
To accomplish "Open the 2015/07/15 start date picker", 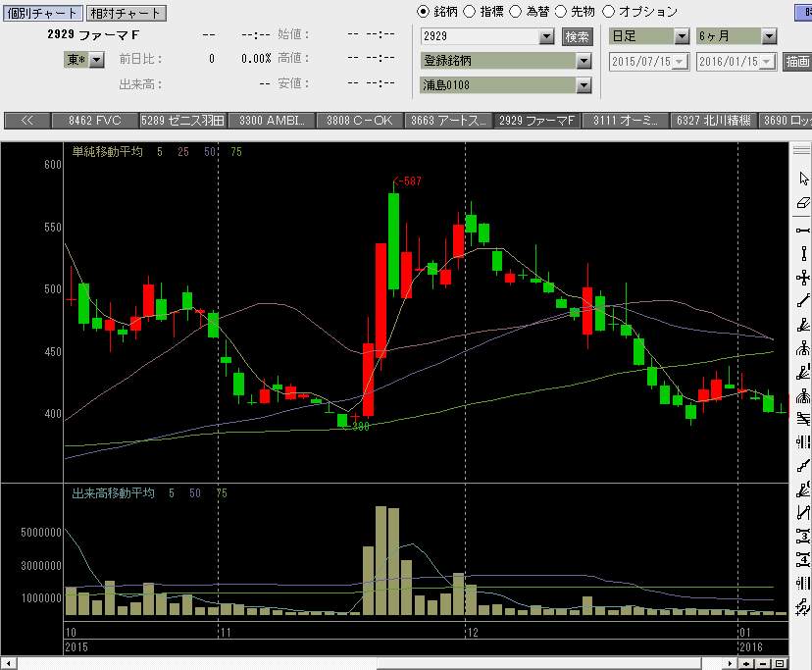I will tap(680, 62).
